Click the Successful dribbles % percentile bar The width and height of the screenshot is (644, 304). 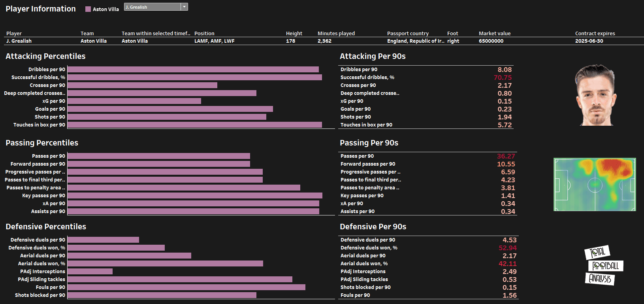[x=195, y=77]
